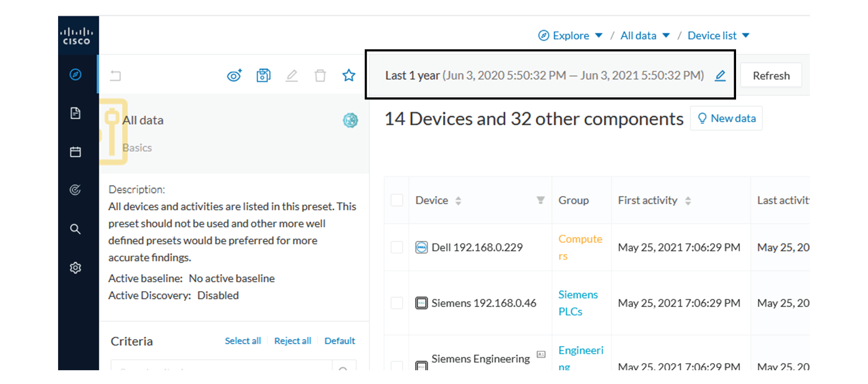
Task: Check the Siemens 192.168.0.46 row checkbox
Action: [397, 303]
